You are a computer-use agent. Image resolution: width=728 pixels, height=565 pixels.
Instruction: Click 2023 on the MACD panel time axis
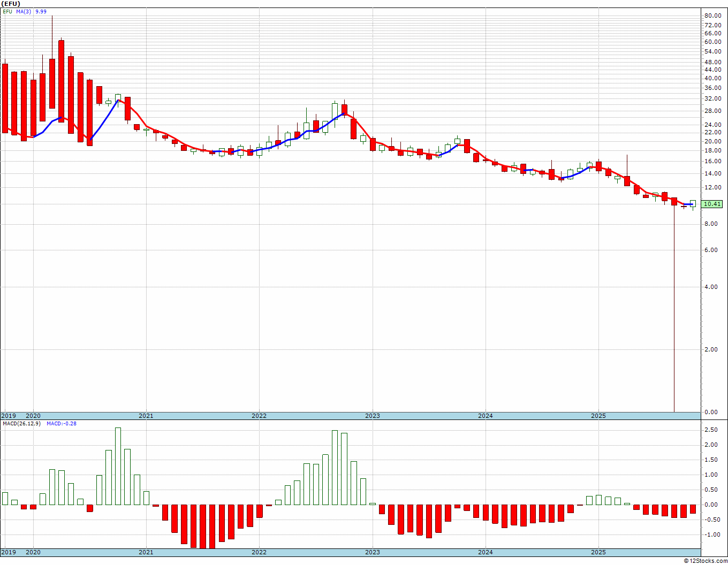point(373,553)
